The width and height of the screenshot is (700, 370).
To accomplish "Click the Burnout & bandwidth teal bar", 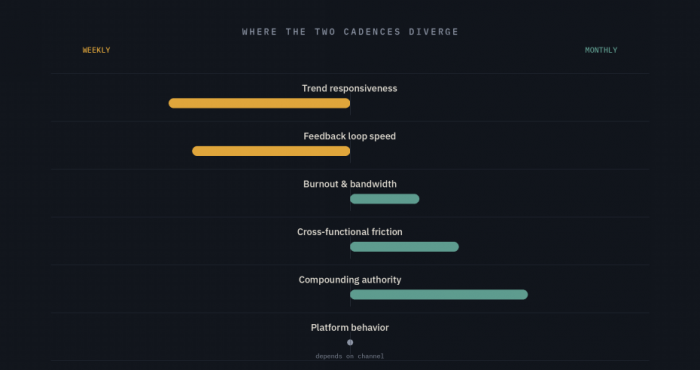I will tap(385, 199).
